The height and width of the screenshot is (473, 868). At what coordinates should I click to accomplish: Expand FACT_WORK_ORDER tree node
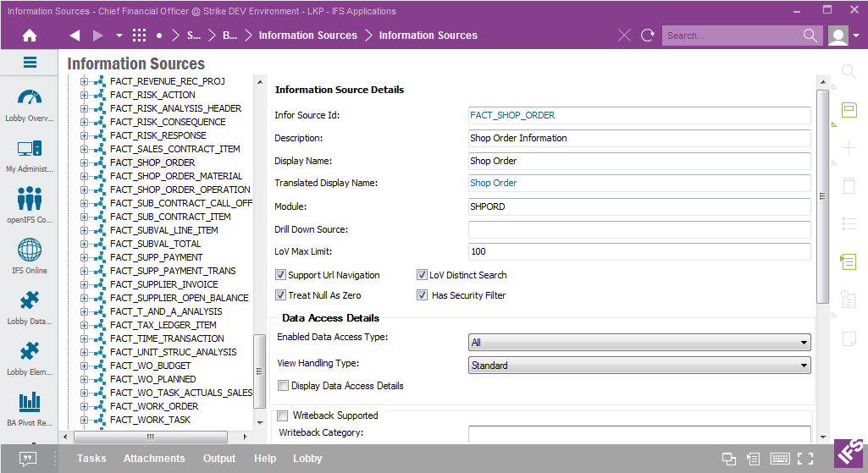pyautogui.click(x=84, y=406)
